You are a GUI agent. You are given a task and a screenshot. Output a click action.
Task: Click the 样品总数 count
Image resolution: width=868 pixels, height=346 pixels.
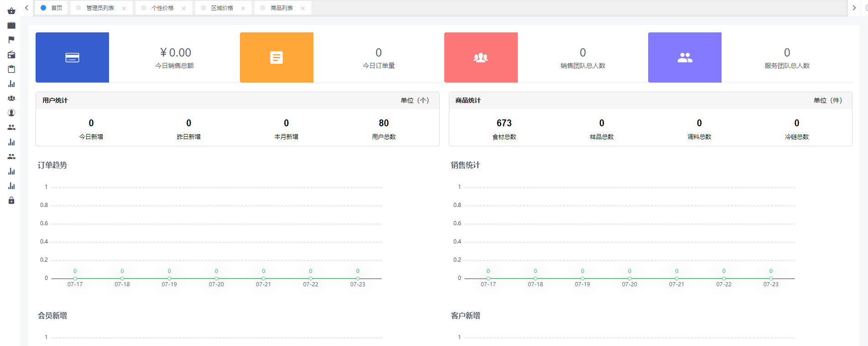602,123
